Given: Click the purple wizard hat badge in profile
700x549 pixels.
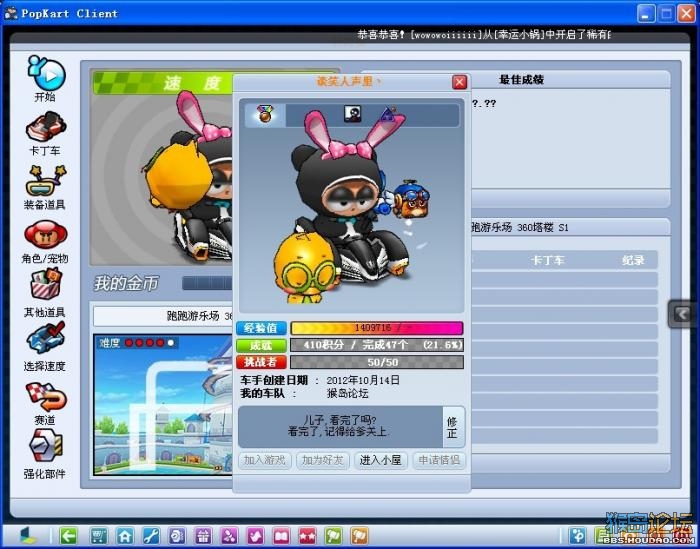Looking at the screenshot, I should [x=388, y=114].
